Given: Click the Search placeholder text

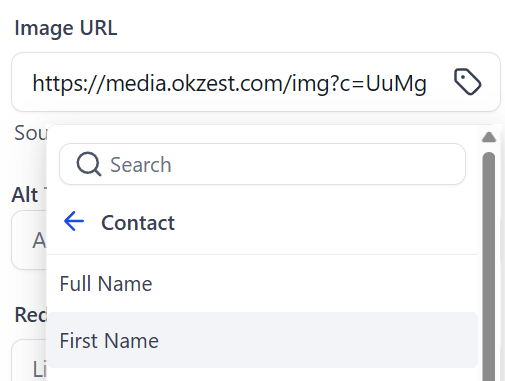Looking at the screenshot, I should (x=141, y=165).
